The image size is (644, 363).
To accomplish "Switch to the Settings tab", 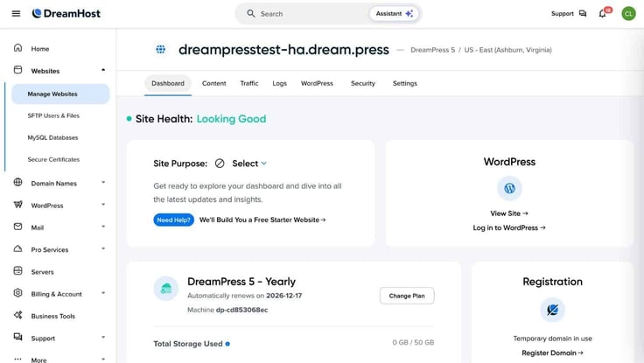I will (x=405, y=83).
